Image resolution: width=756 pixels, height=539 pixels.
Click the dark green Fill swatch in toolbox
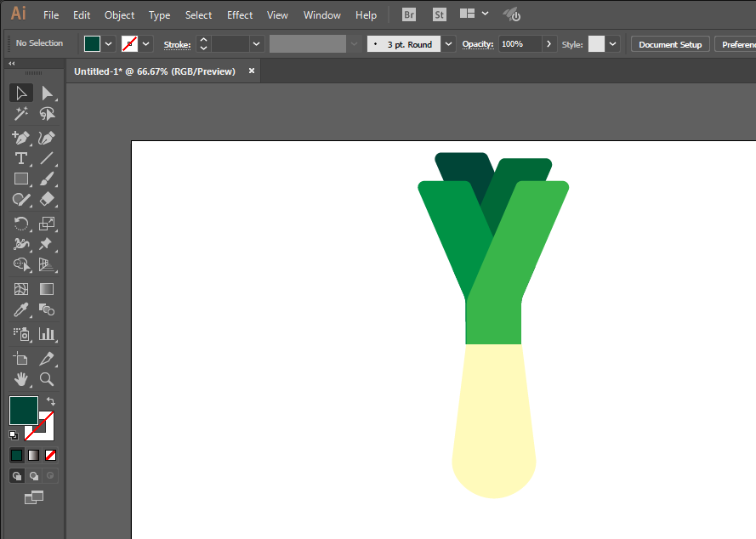pyautogui.click(x=24, y=411)
